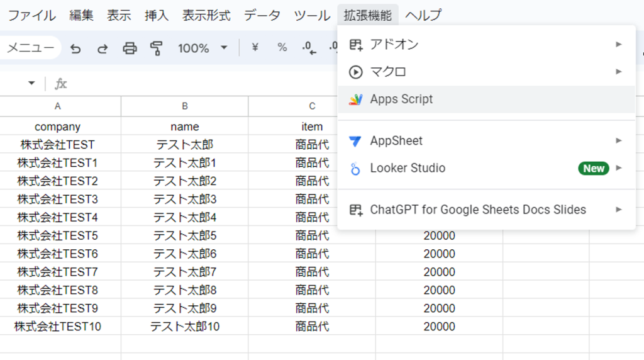Image resolution: width=644 pixels, height=360 pixels.
Task: Open Apps Script from the menu
Action: click(x=401, y=99)
